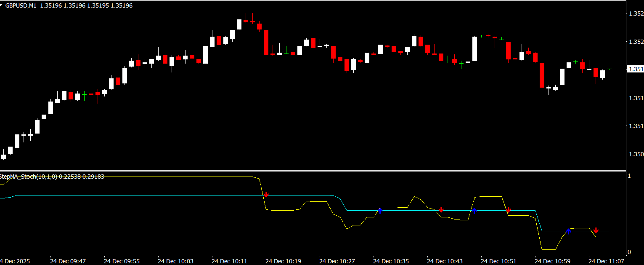Click the first blue up arrow signal
Image resolution: width=644 pixels, height=265 pixels.
point(380,211)
